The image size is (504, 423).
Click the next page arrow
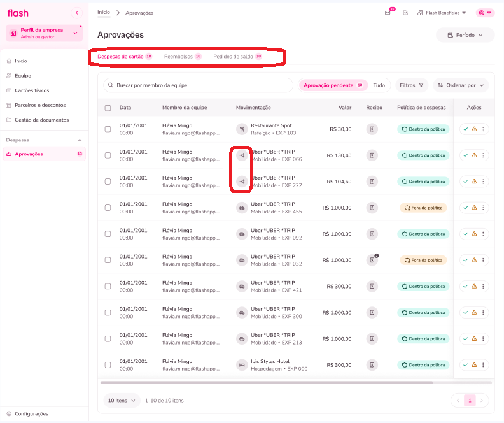[x=482, y=401]
